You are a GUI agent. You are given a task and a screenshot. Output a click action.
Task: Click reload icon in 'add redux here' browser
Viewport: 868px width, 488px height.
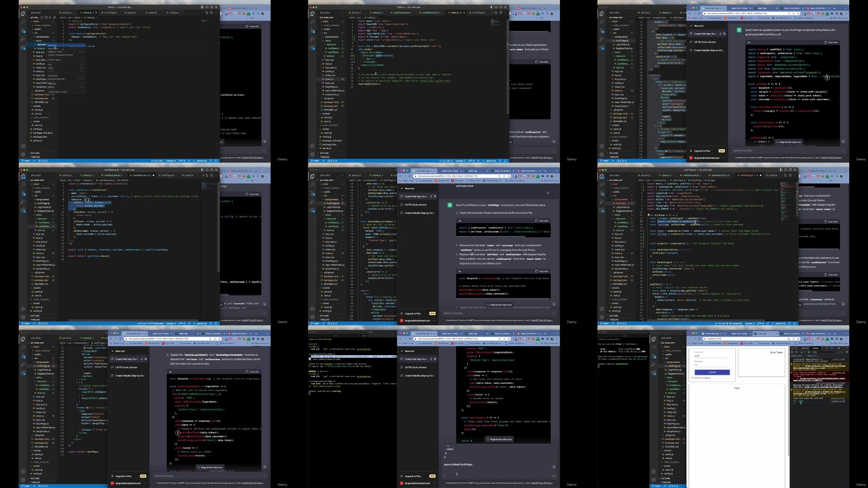(409, 176)
